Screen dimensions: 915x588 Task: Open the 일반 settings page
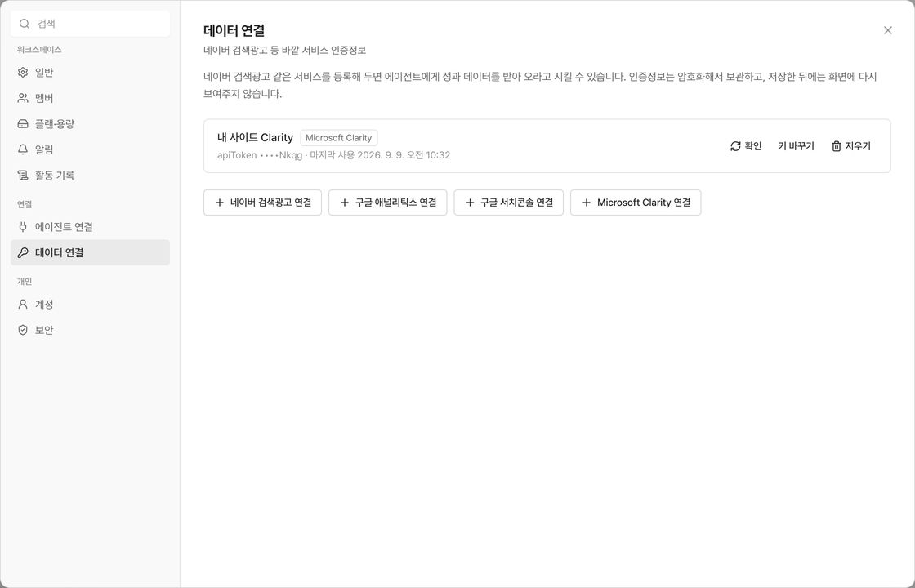[x=91, y=73]
